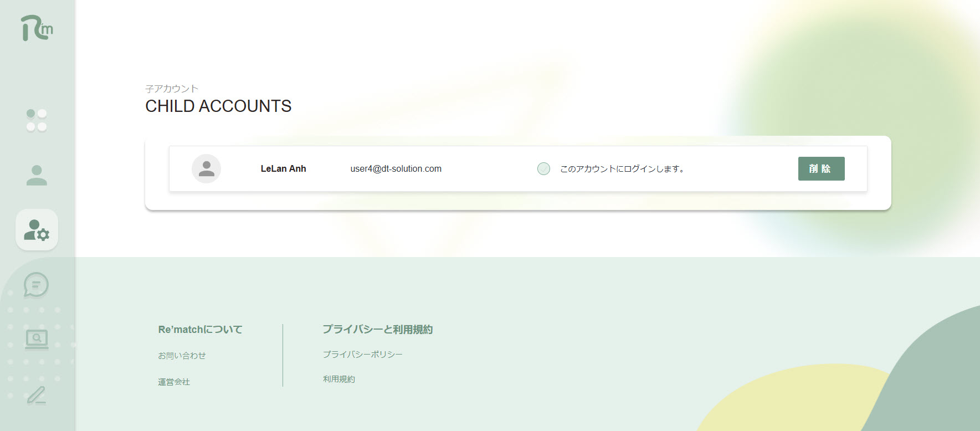Screen dimensions: 980x431
Task: Go to the user profile sidebar icon
Action: point(37,175)
